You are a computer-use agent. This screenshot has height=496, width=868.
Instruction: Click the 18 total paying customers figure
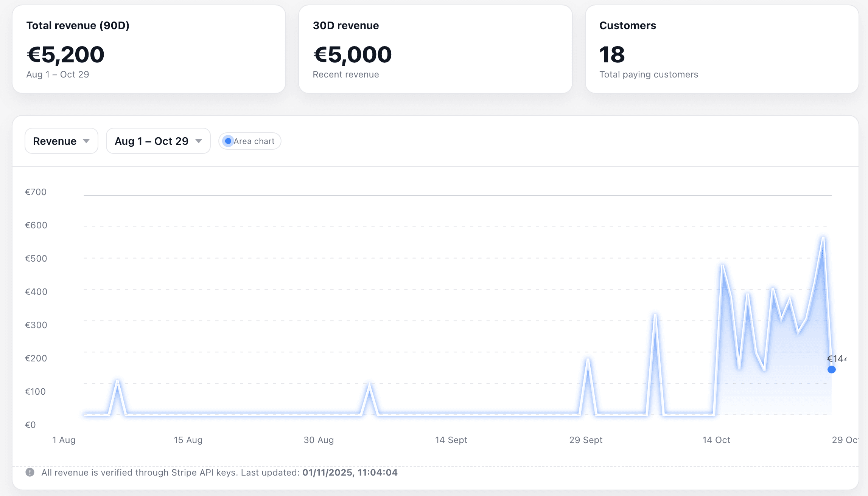611,54
